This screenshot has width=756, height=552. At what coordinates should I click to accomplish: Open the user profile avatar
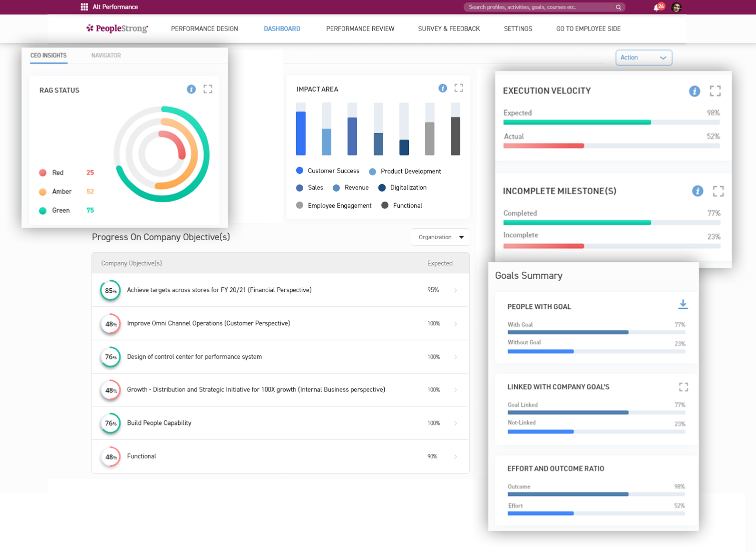[676, 7]
